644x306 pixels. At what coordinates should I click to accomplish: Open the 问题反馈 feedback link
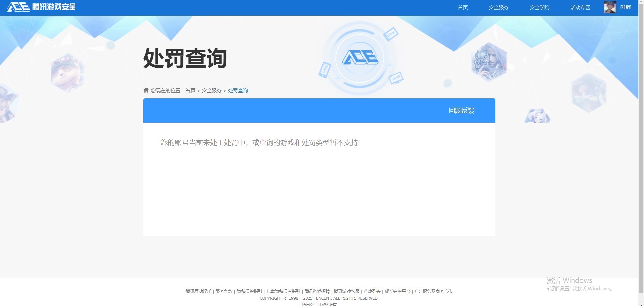(461, 110)
